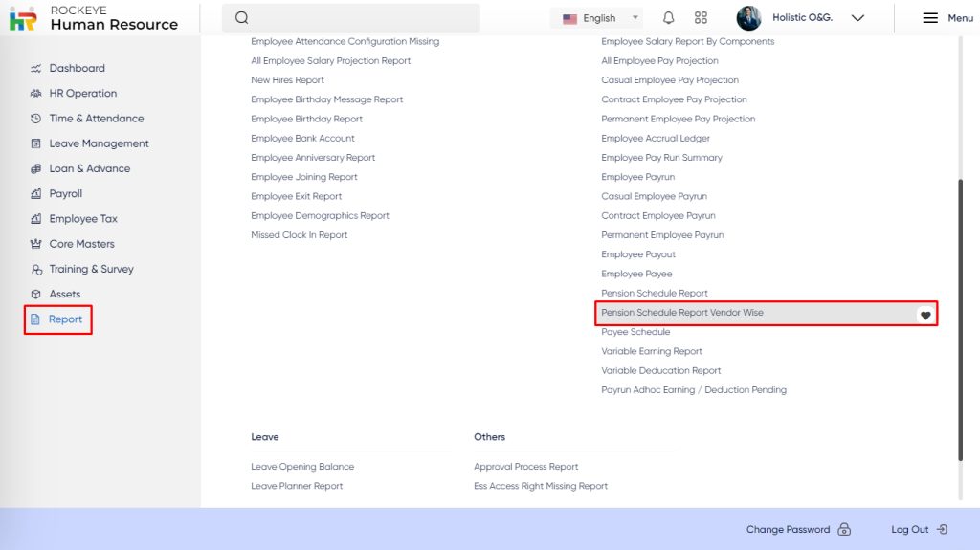Open Employee Salary Report By Components
The height and width of the screenshot is (550, 980).
687,41
